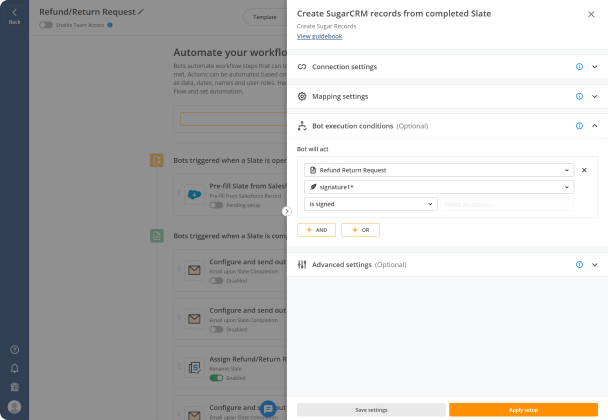This screenshot has height=420, width=608.
Task: Click the Advanced settings sliders icon
Action: tap(302, 264)
